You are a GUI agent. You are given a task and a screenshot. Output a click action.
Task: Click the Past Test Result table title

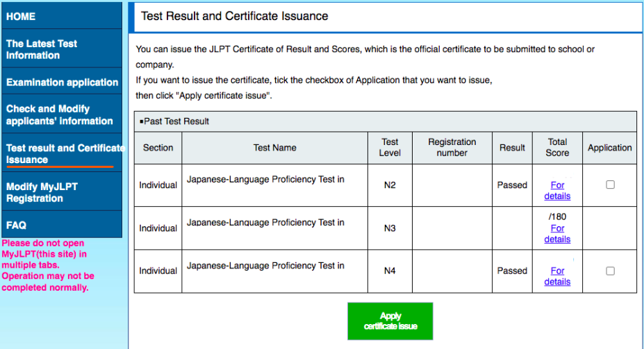click(x=176, y=121)
